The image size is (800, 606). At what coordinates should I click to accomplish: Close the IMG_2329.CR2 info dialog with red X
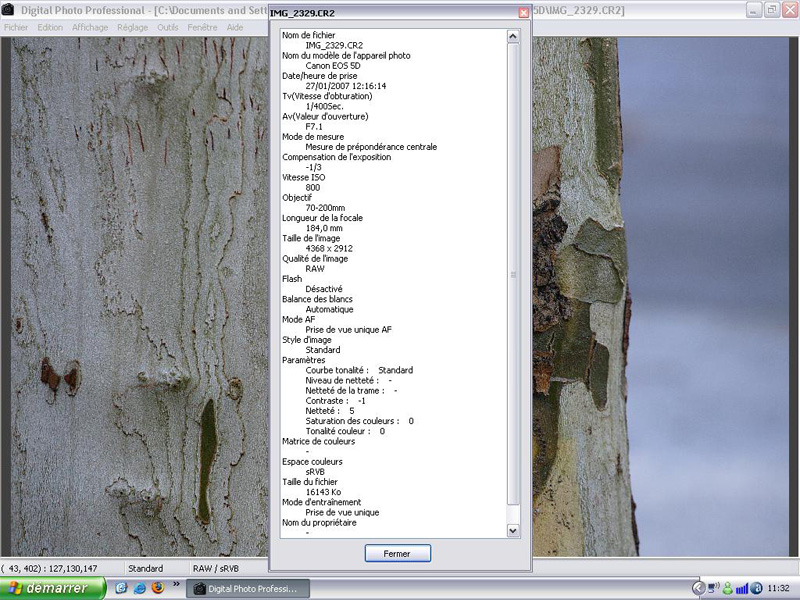click(x=523, y=13)
